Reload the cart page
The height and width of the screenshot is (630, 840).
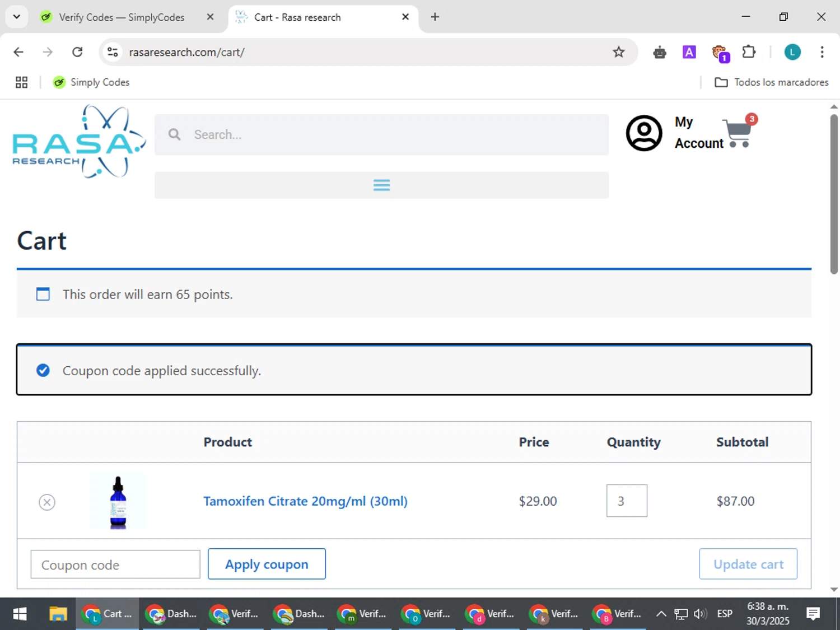point(77,52)
